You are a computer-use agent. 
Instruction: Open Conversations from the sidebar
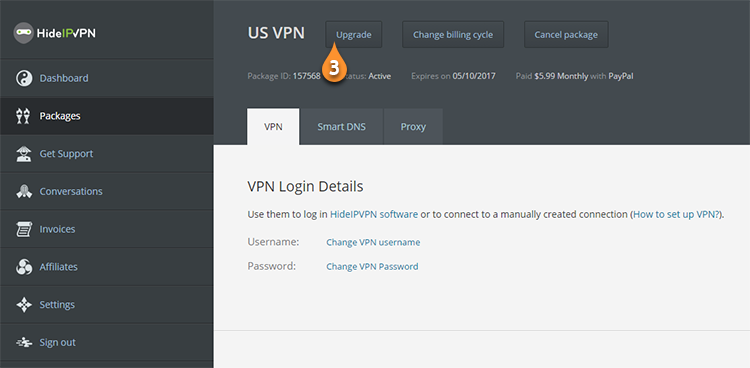point(107,191)
